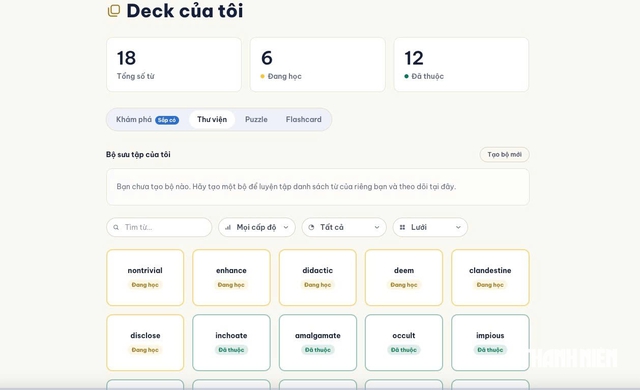Image resolution: width=640 pixels, height=390 pixels.
Task: Switch to the Khám phá tab
Action: coord(147,120)
